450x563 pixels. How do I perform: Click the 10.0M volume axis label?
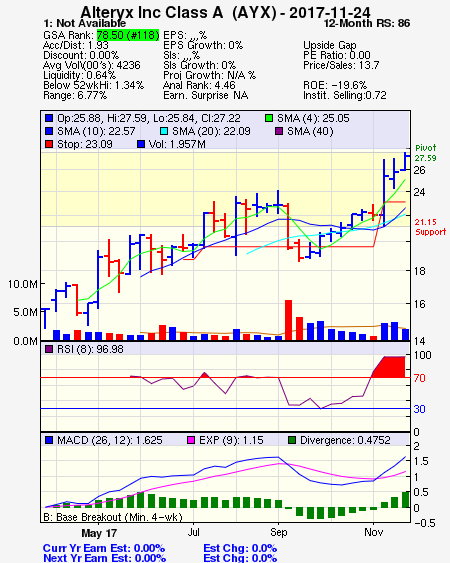[23, 284]
